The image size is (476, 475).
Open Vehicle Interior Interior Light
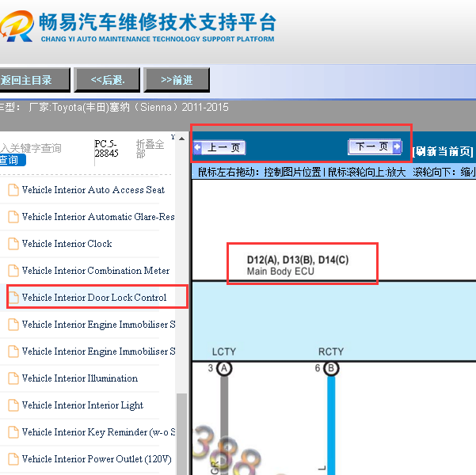click(x=82, y=405)
